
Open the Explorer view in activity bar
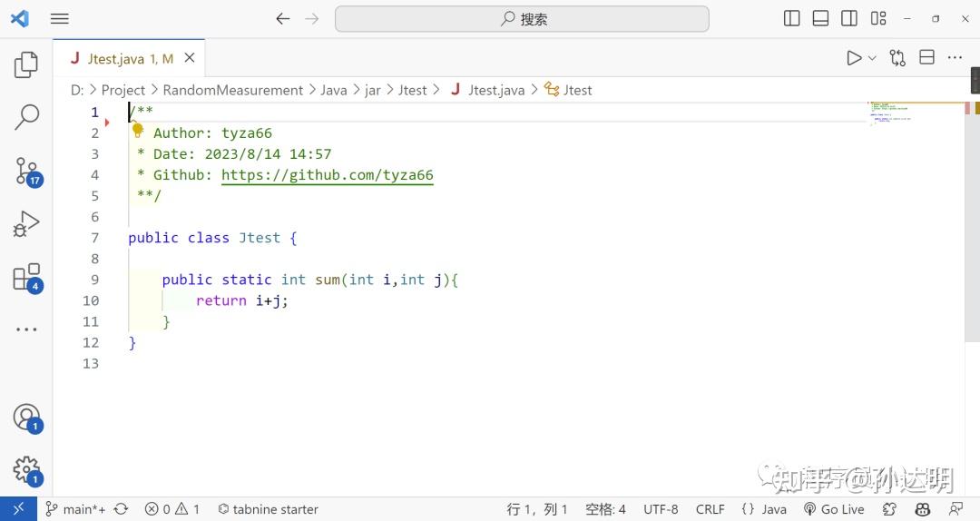(26, 64)
